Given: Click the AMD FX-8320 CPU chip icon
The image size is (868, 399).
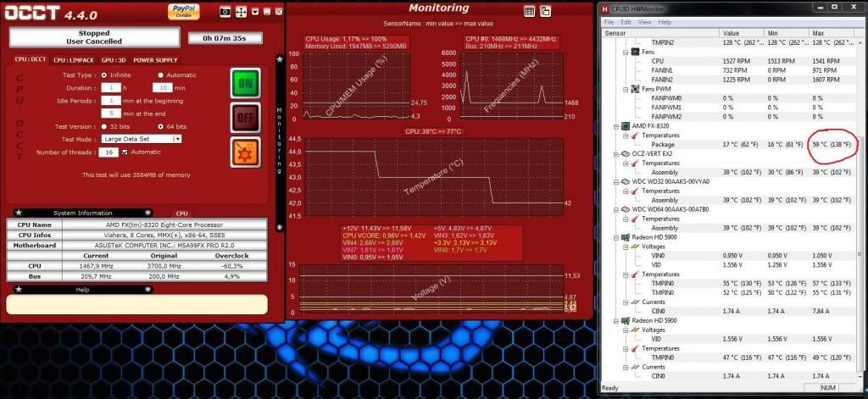Looking at the screenshot, I should [x=626, y=126].
